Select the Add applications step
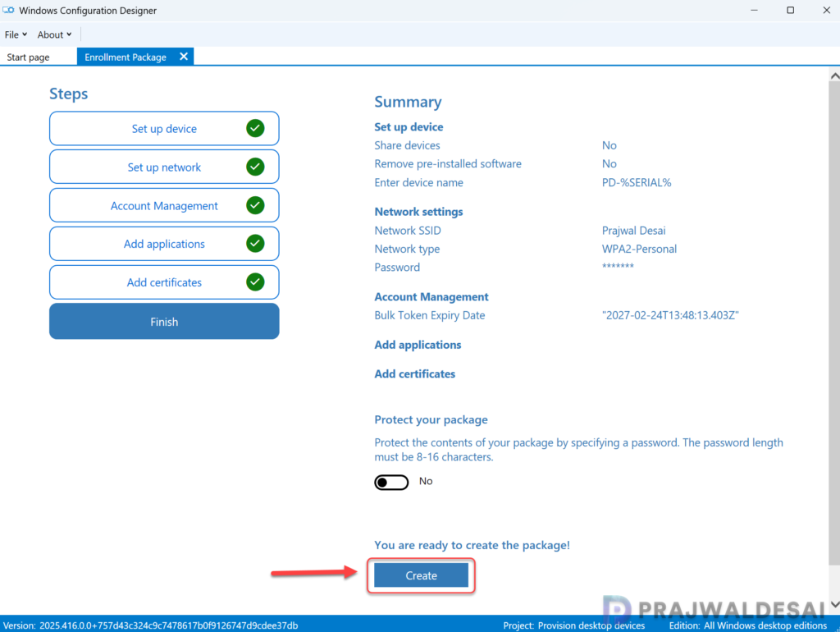Image resolution: width=840 pixels, height=632 pixels. click(164, 244)
